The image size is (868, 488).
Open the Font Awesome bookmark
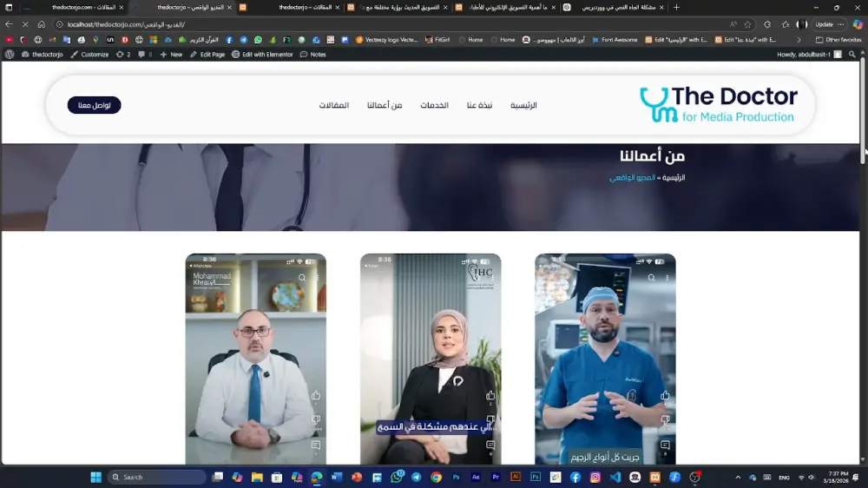pyautogui.click(x=615, y=40)
